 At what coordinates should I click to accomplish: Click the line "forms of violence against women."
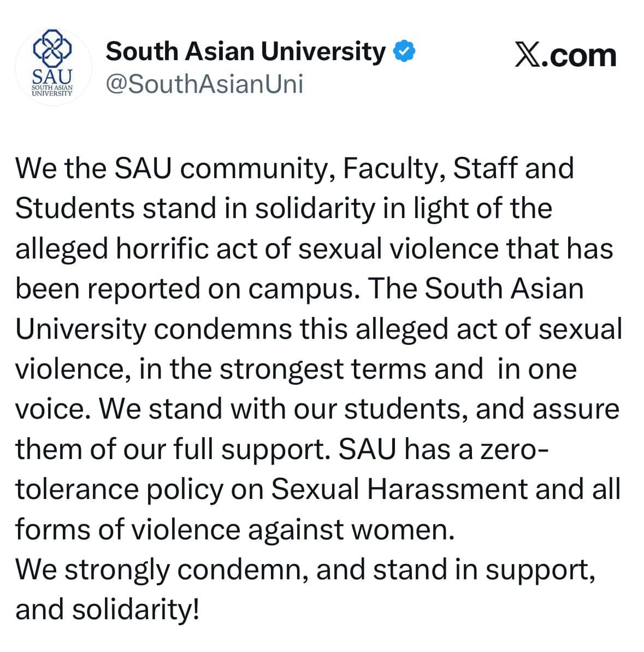point(234,530)
